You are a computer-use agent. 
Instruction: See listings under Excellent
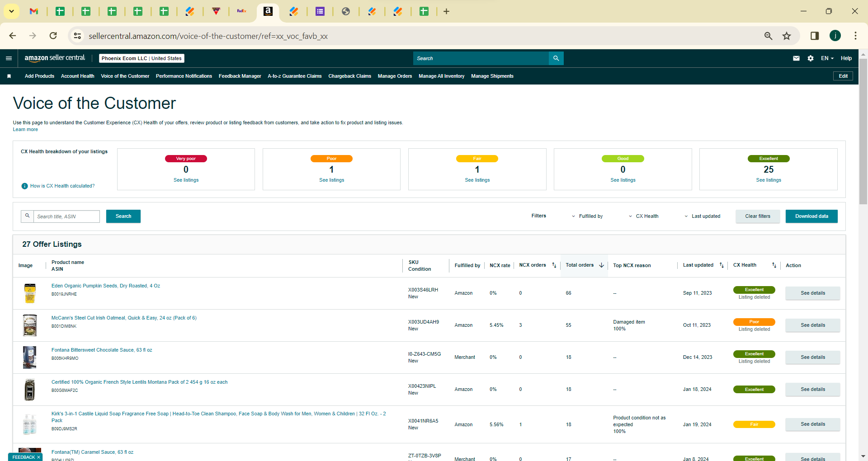pyautogui.click(x=769, y=180)
